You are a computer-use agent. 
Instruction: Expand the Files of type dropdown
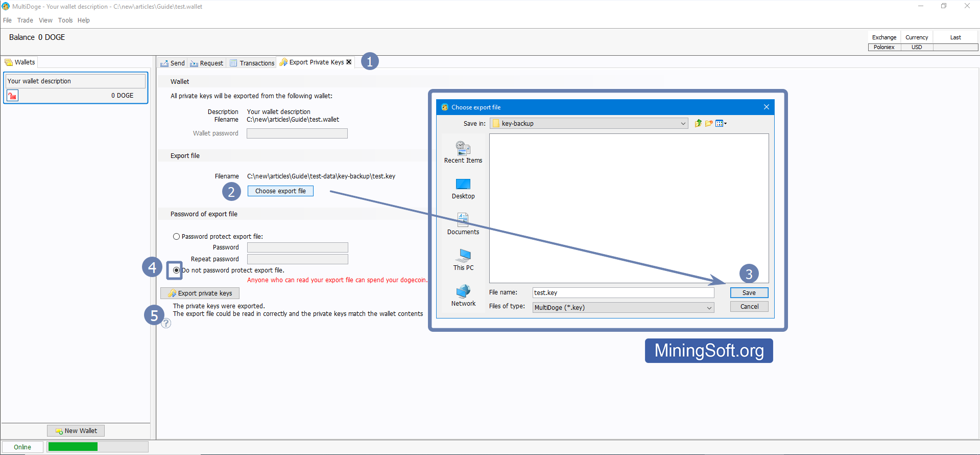tap(709, 308)
